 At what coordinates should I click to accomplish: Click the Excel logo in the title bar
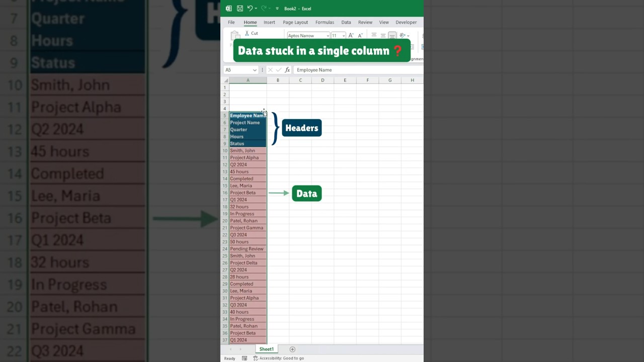[229, 9]
